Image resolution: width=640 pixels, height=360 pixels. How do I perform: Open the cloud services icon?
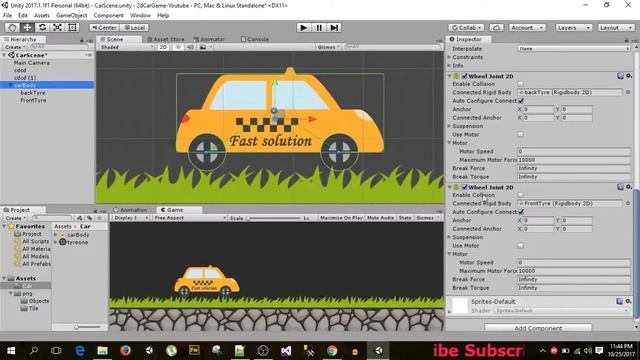pos(496,27)
